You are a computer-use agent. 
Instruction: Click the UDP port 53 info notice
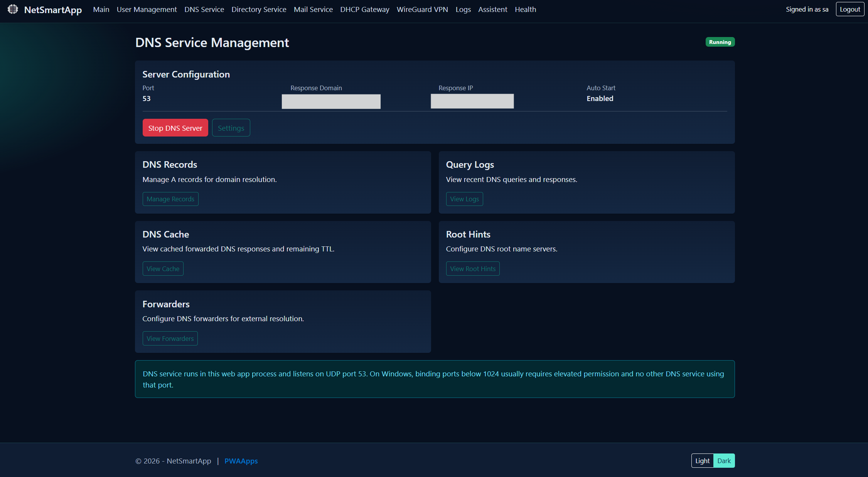tap(435, 379)
